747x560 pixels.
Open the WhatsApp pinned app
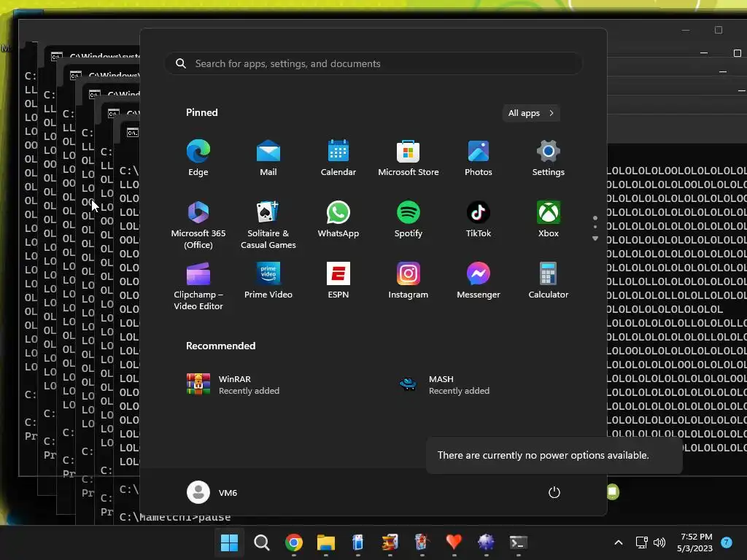pyautogui.click(x=338, y=219)
